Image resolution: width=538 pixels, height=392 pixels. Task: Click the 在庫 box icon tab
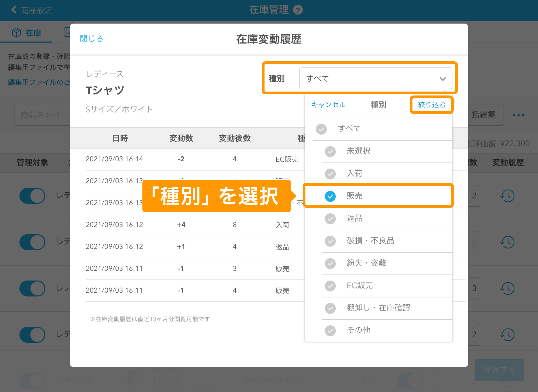(17, 33)
